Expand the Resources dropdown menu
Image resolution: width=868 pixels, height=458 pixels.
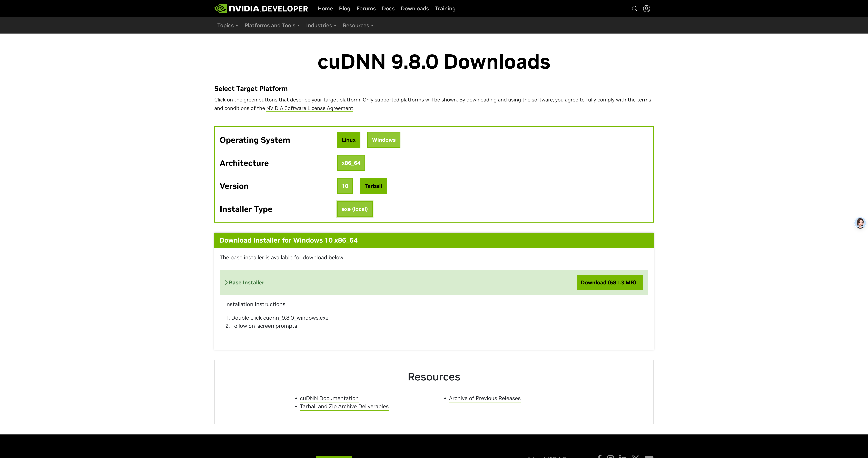(358, 26)
